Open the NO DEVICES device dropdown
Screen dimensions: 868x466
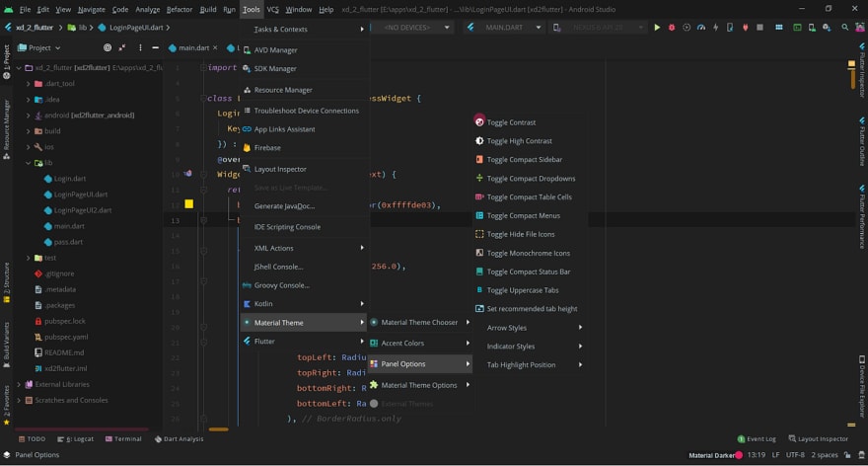click(x=412, y=28)
